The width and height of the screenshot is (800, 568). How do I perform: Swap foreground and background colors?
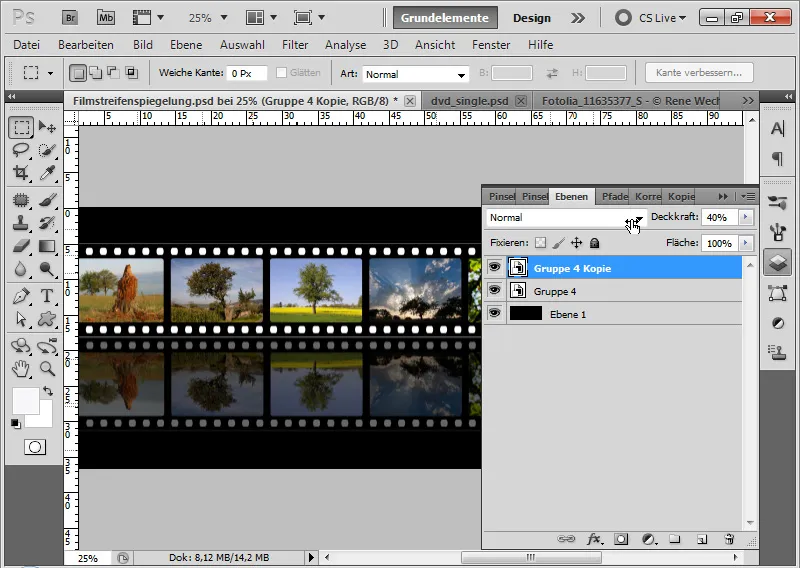click(48, 391)
